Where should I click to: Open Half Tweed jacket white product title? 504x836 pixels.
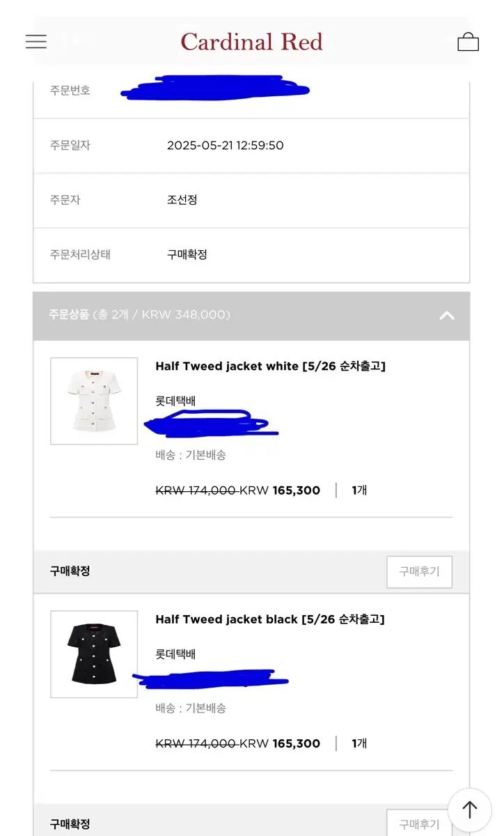click(x=270, y=366)
